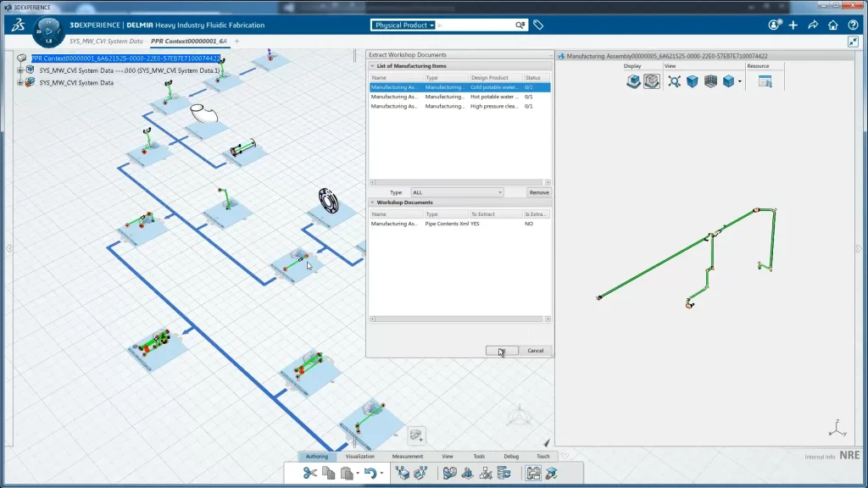Click into the top search field
This screenshot has width=868, height=488.
[x=475, y=25]
